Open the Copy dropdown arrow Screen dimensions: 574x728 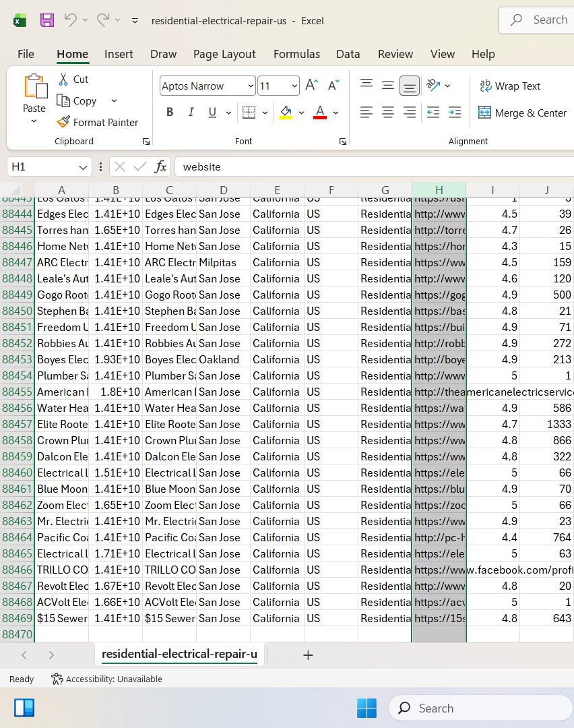point(114,100)
